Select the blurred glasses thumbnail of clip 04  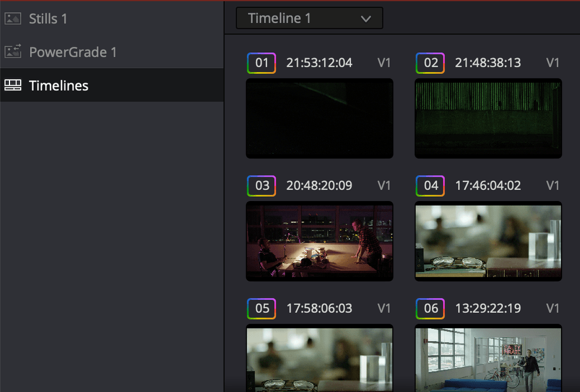pos(488,241)
